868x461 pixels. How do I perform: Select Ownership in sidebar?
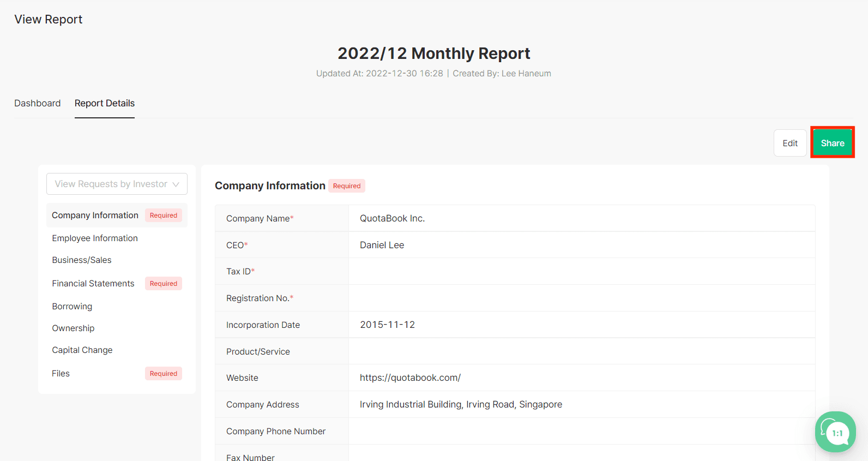pyautogui.click(x=73, y=328)
